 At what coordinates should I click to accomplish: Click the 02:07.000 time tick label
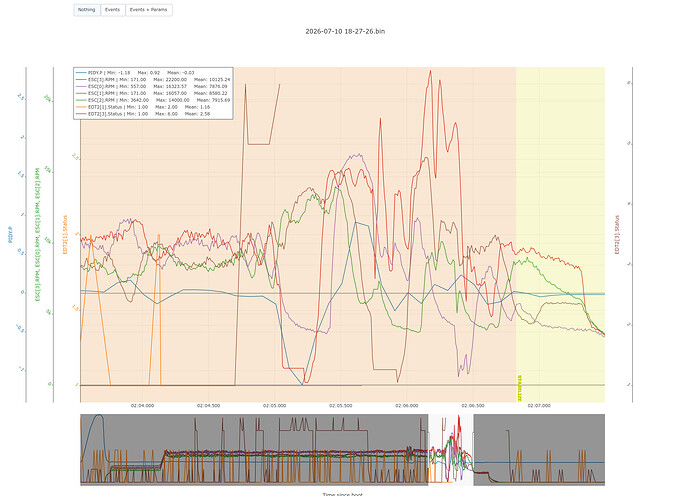pyautogui.click(x=539, y=406)
